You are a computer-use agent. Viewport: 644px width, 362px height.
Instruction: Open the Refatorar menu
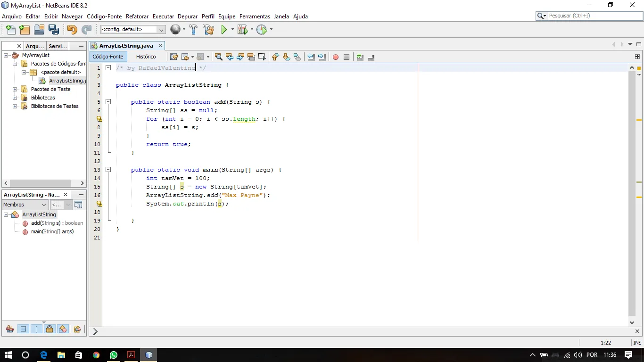click(137, 16)
